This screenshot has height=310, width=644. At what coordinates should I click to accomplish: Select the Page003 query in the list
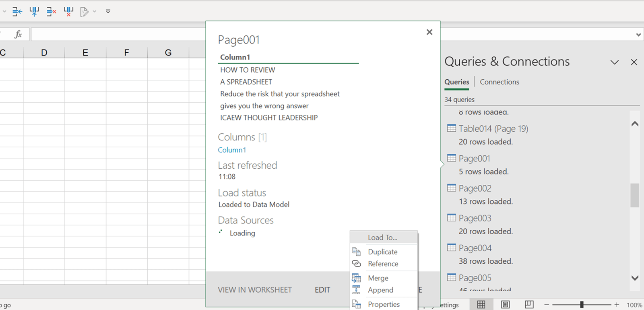tap(475, 218)
